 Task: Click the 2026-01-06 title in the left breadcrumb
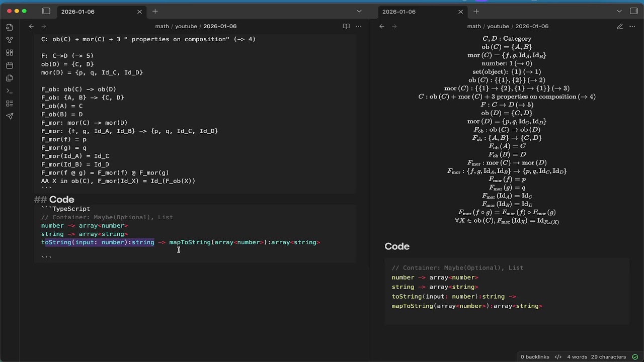(x=220, y=26)
